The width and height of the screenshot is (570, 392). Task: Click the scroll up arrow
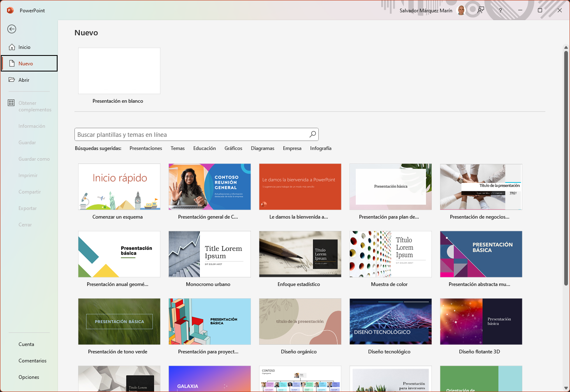coord(566,47)
